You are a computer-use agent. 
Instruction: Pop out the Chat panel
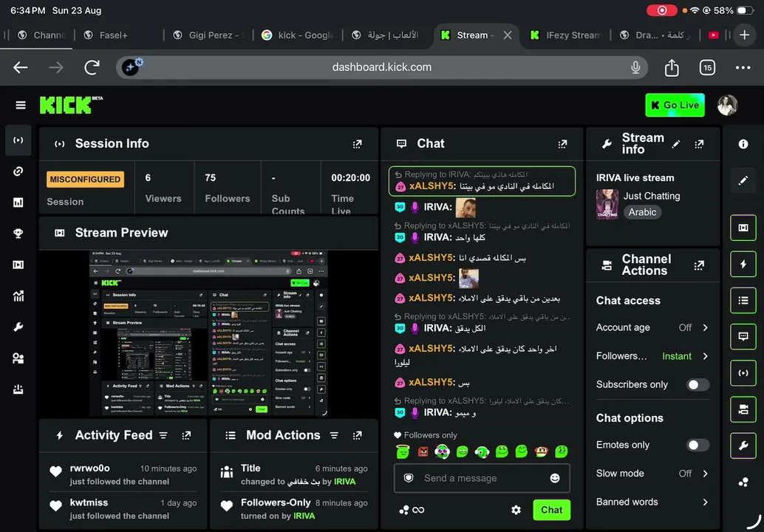coord(563,144)
